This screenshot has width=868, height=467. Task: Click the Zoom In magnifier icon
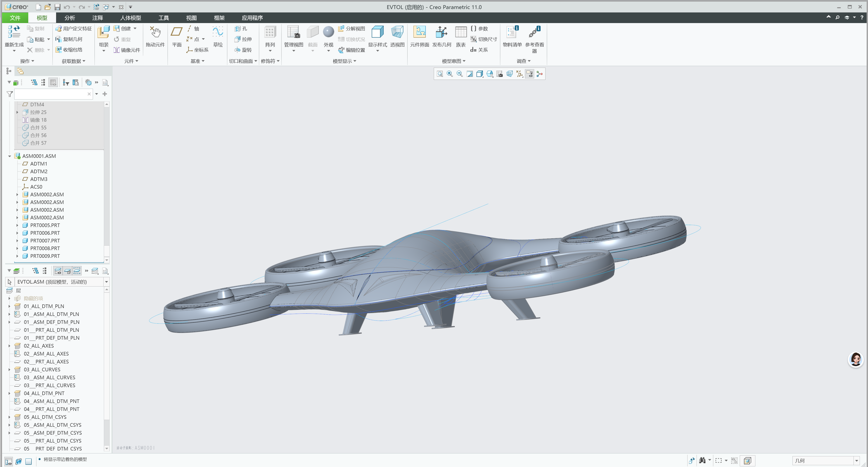click(450, 74)
